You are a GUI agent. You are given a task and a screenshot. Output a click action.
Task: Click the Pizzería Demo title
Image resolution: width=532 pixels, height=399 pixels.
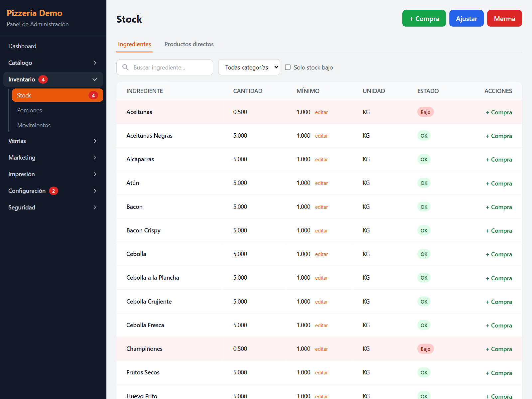click(x=35, y=13)
